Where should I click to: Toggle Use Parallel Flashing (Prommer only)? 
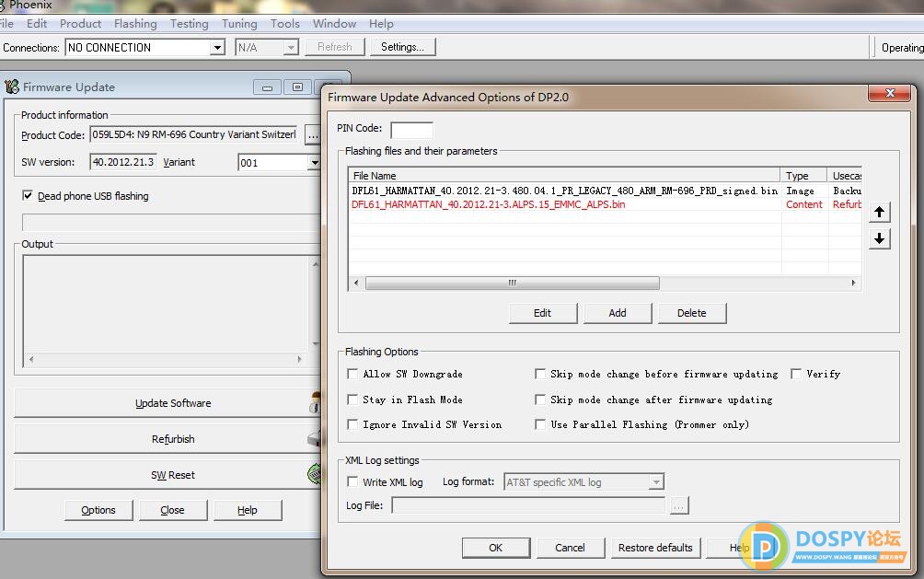[x=540, y=424]
